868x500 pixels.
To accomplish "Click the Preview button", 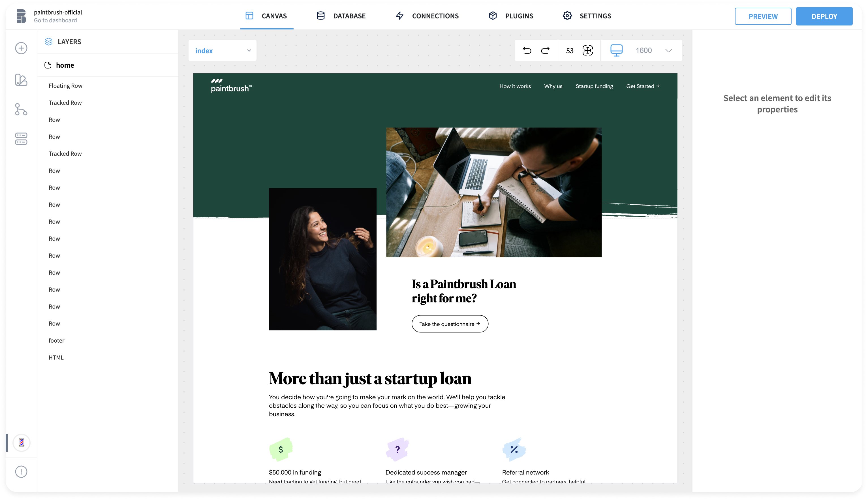I will pyautogui.click(x=763, y=16).
